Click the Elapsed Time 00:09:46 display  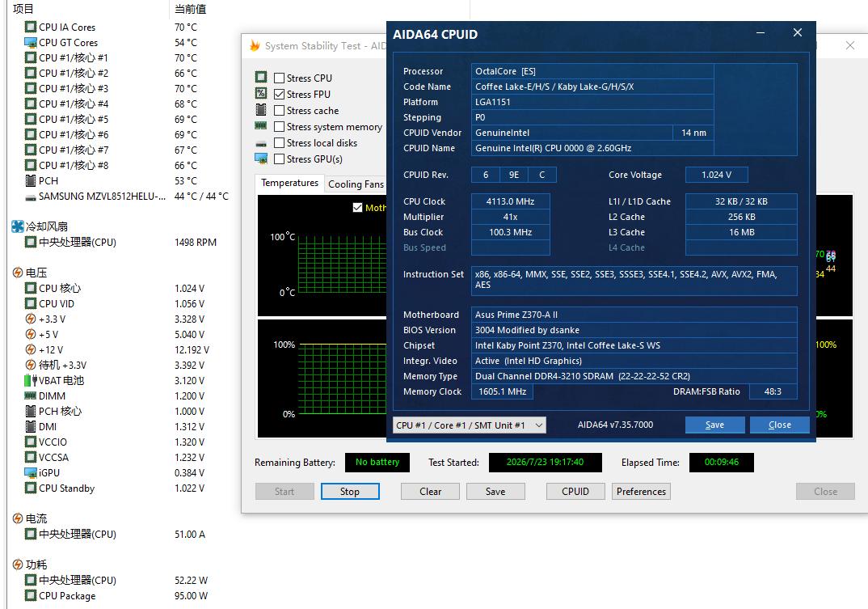pos(721,462)
